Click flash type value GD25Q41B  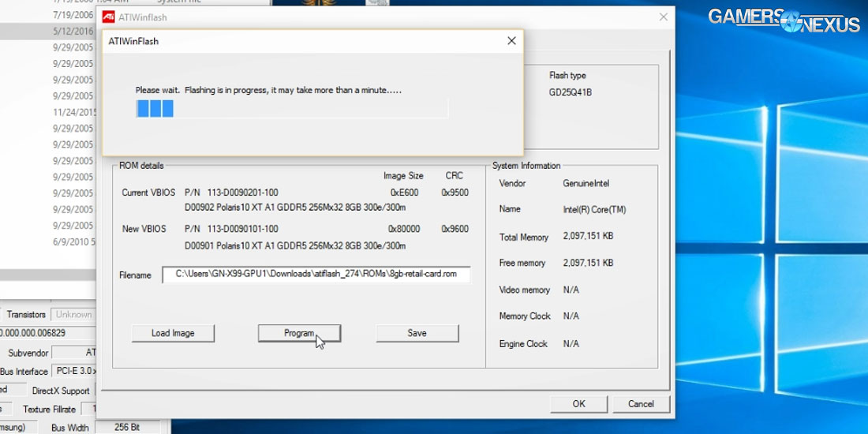tap(571, 92)
